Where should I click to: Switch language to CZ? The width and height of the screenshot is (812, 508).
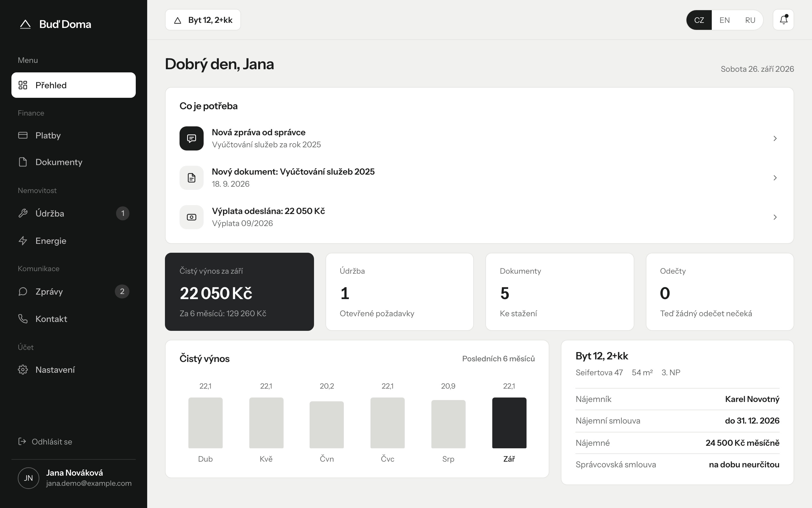point(699,20)
